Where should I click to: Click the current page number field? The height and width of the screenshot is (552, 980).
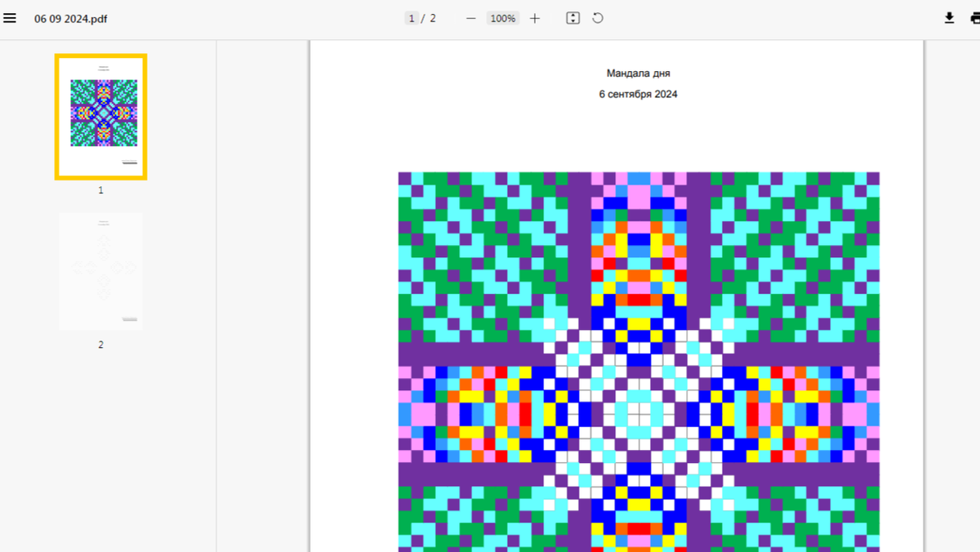coord(412,18)
